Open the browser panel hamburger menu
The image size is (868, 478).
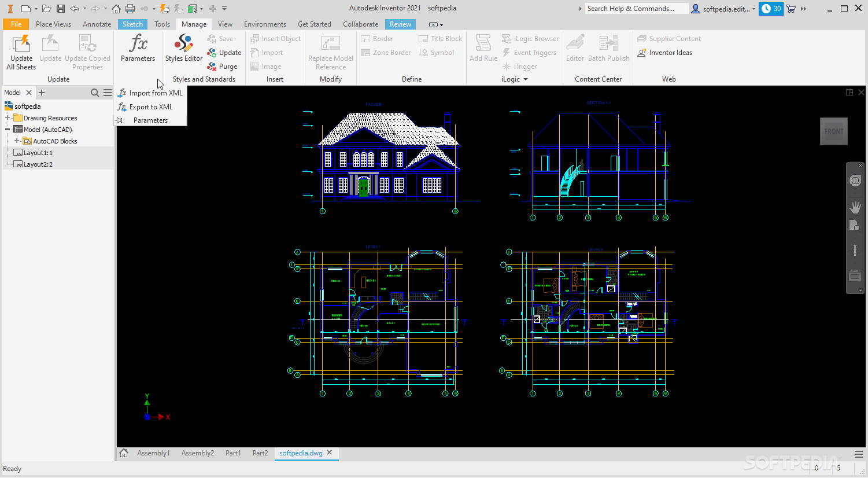108,93
